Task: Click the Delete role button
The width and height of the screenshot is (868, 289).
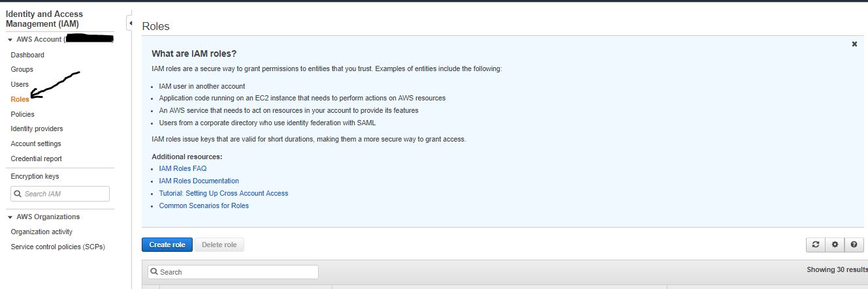Action: [x=219, y=245]
